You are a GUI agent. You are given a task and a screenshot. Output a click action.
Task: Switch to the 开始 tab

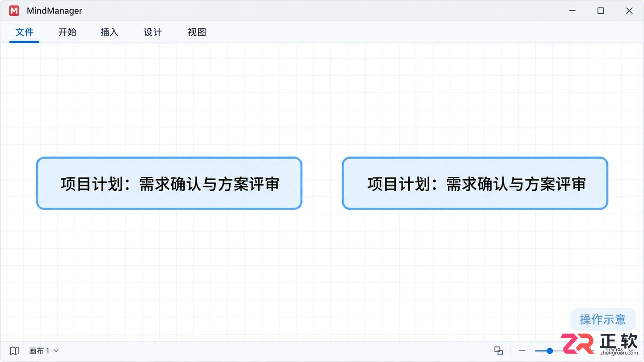67,32
